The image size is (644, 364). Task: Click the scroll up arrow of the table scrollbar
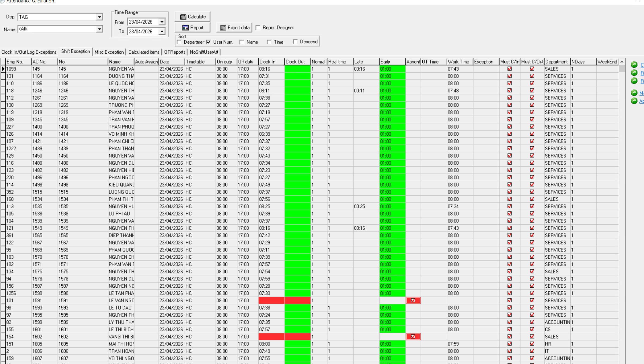[x=622, y=62]
